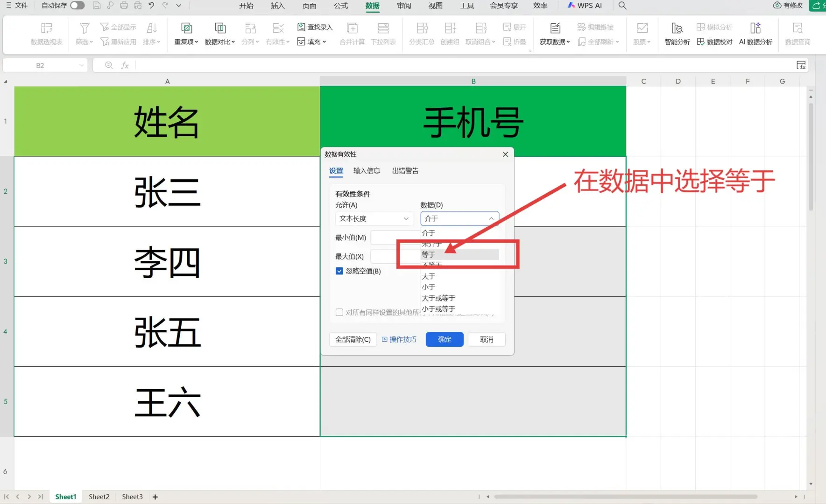This screenshot has height=504, width=826.
Task: Open AI Data Analysis (AI 数据分析)
Action: pyautogui.click(x=755, y=34)
